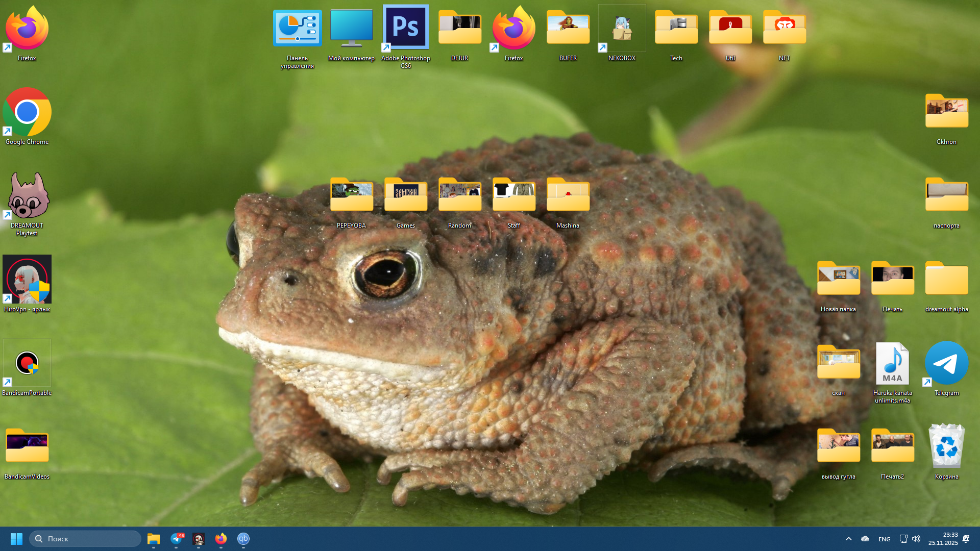
Task: Switch the ENG input language indicator
Action: tap(884, 539)
